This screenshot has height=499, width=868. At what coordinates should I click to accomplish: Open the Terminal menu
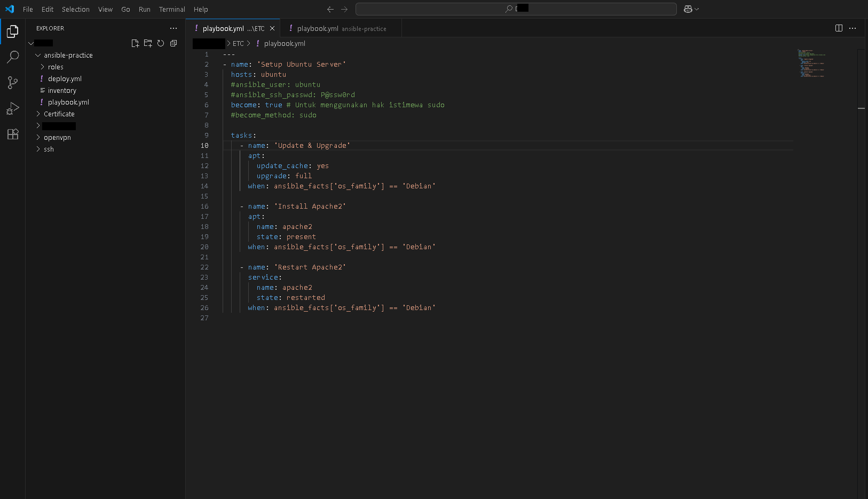(171, 9)
